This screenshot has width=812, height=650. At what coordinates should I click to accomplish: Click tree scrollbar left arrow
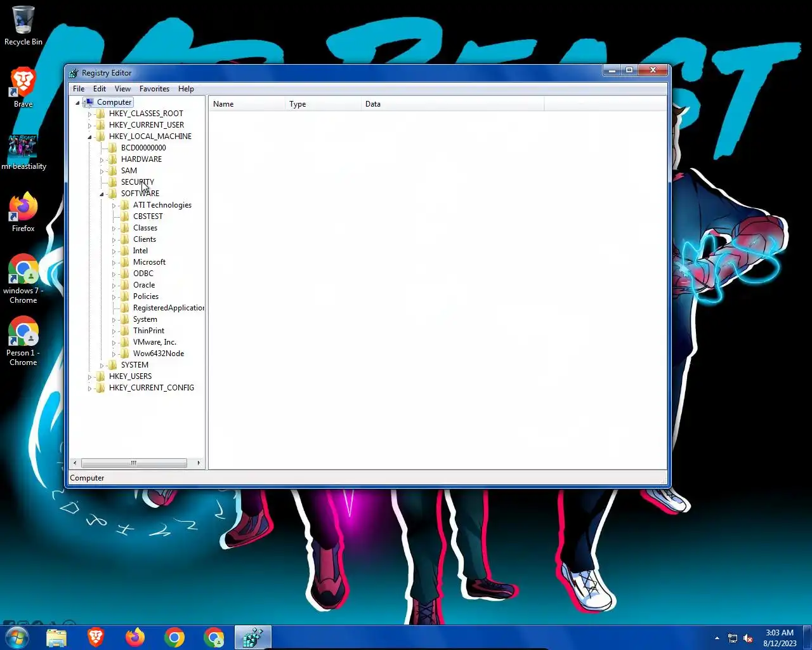[75, 463]
